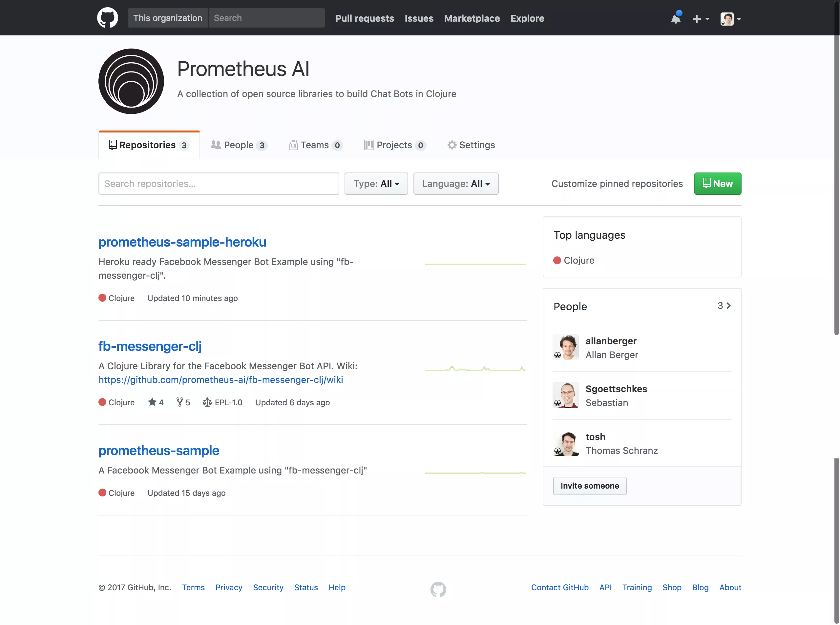Click the Prometheus AI organization avatar
The image size is (840, 625).
[131, 81]
